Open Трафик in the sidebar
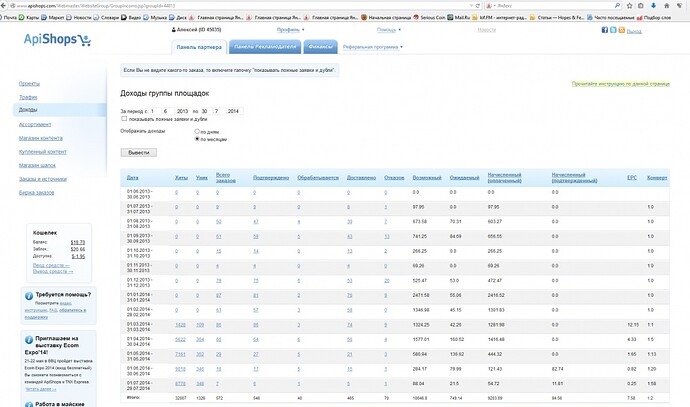The width and height of the screenshot is (690, 407). (x=28, y=97)
